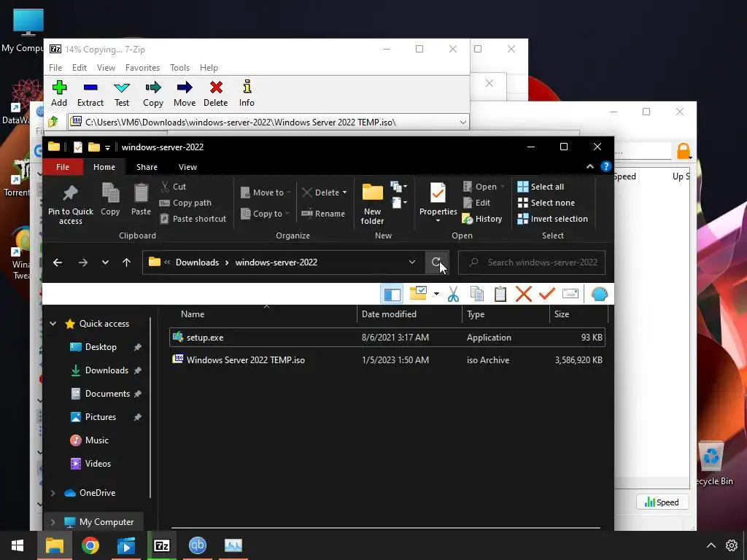Click Select all in the ribbon
747x560 pixels.
coord(541,187)
